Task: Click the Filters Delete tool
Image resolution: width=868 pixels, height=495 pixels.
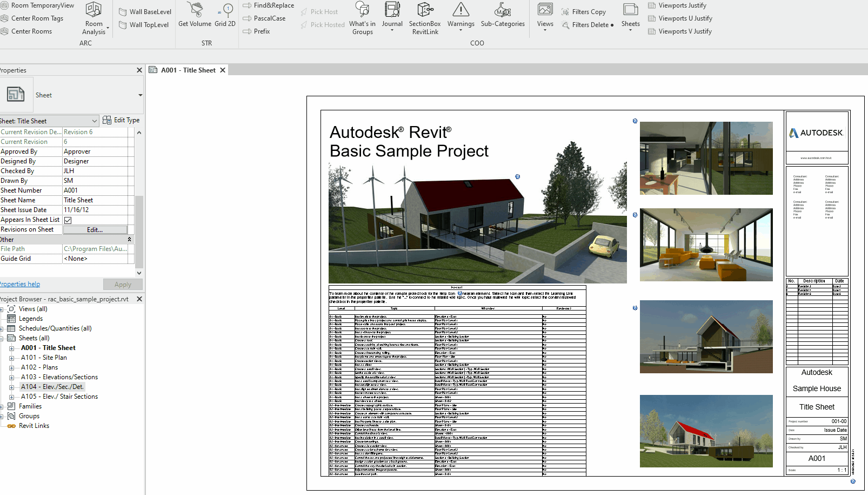Action: (x=587, y=25)
